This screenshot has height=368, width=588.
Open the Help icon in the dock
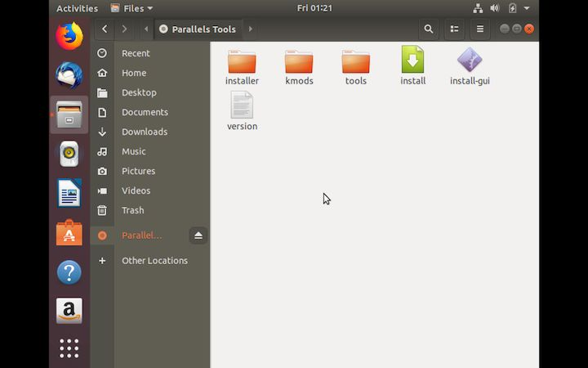pos(69,272)
